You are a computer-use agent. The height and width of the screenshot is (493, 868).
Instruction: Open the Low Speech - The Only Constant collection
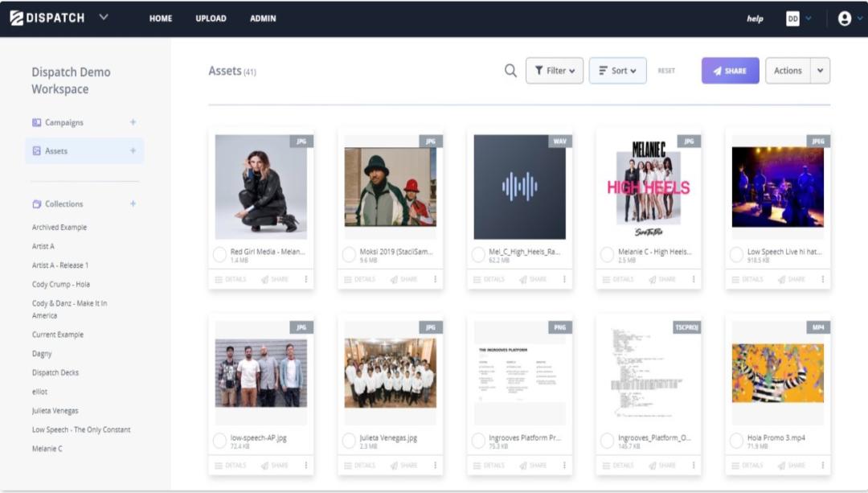click(81, 429)
